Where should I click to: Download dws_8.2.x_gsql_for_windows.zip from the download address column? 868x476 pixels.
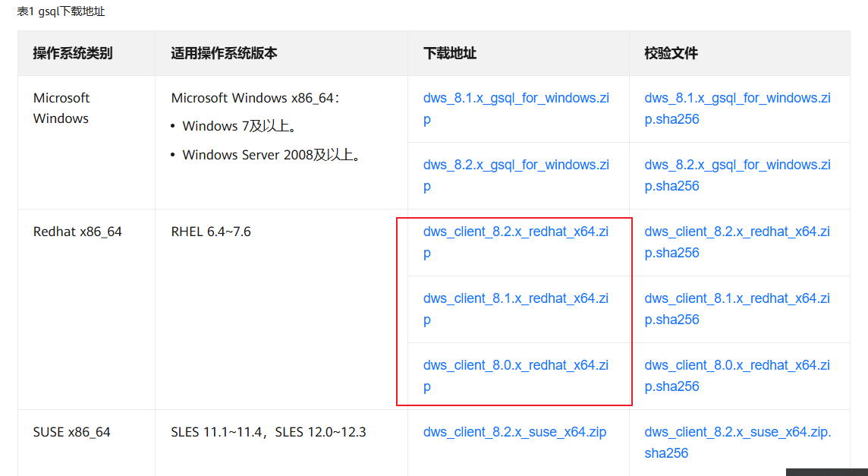click(x=516, y=175)
